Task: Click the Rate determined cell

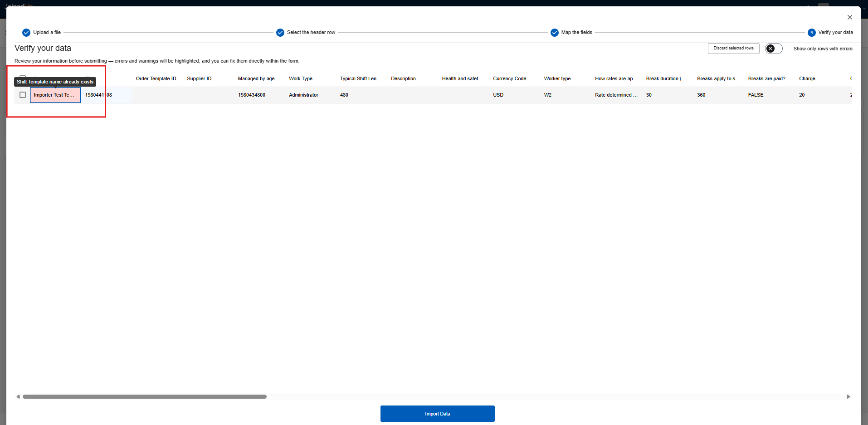Action: pyautogui.click(x=616, y=95)
